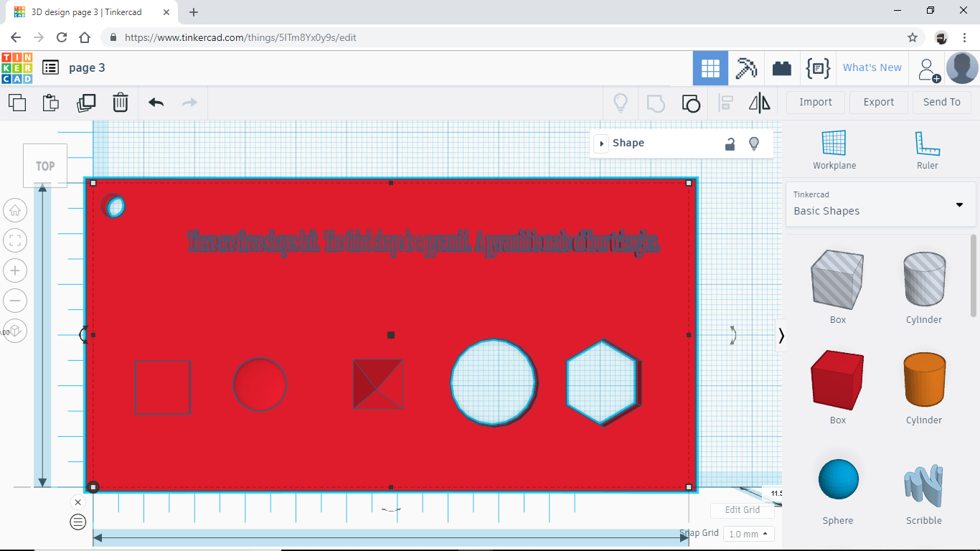This screenshot has height=551, width=980.
Task: Select the Ruler tool
Action: (927, 150)
